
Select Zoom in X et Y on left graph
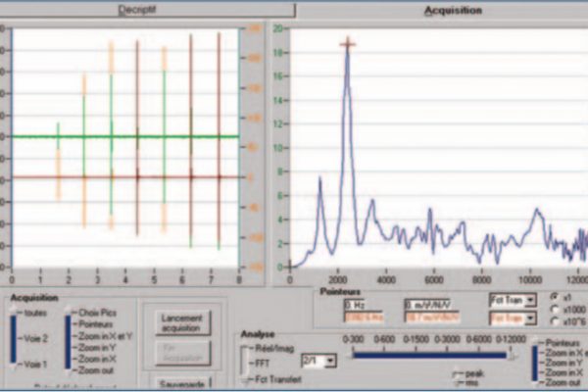(x=105, y=336)
